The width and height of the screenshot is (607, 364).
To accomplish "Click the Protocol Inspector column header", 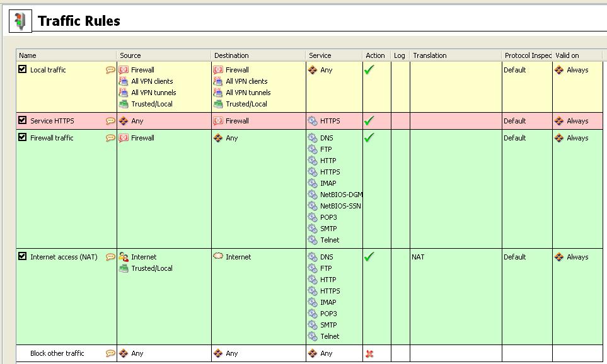I will click(x=527, y=55).
